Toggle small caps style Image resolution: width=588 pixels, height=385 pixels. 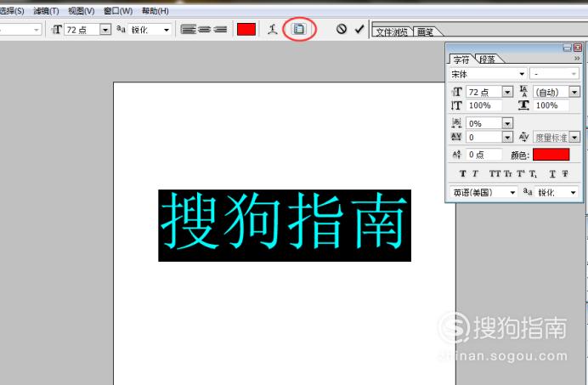508,173
